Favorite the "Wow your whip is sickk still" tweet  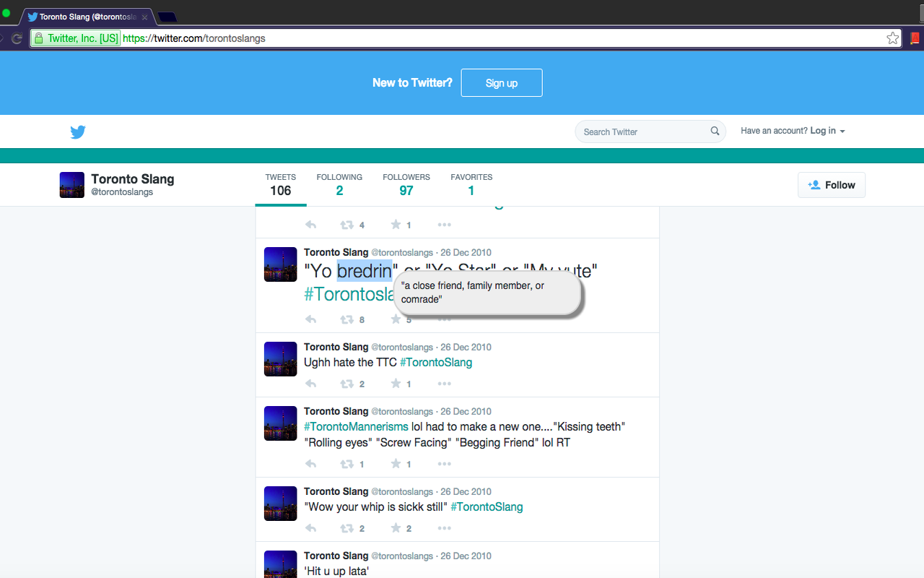(396, 528)
